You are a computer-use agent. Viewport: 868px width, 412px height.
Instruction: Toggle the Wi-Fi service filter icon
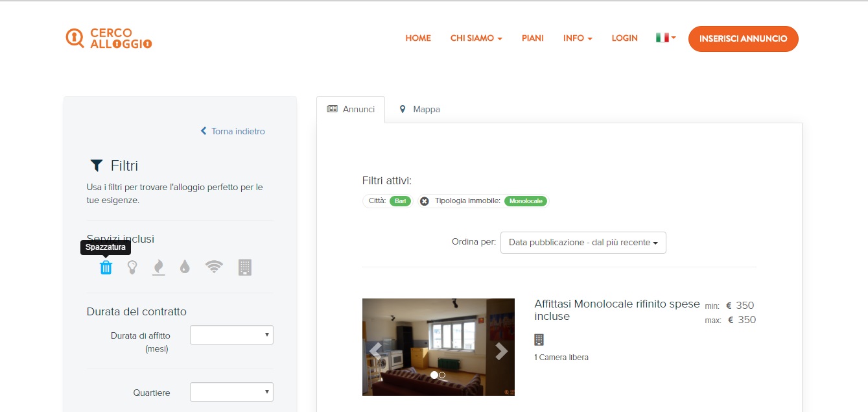point(214,267)
